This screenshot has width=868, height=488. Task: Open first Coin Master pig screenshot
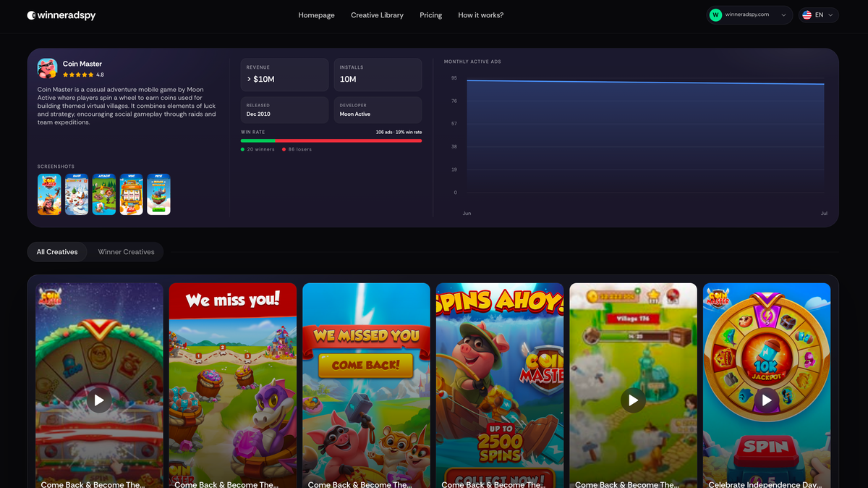tap(49, 194)
